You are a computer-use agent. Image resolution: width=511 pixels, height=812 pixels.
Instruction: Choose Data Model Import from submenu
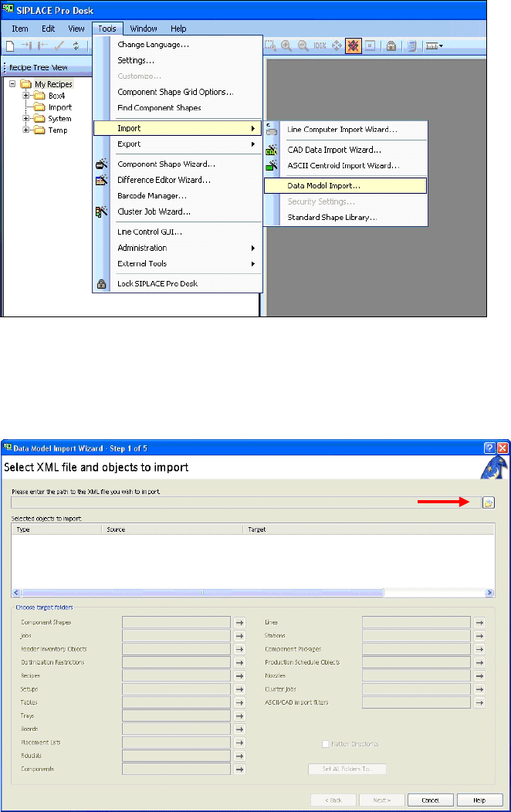pyautogui.click(x=345, y=185)
